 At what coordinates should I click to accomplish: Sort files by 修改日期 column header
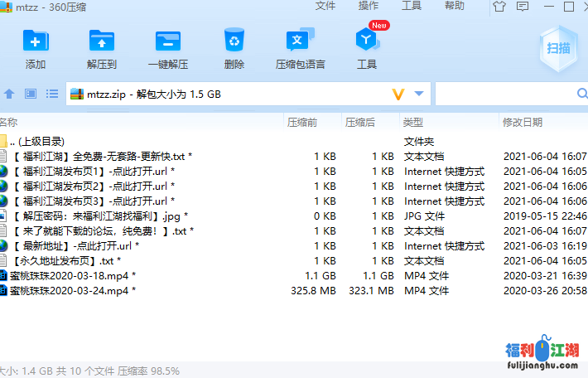point(523,122)
